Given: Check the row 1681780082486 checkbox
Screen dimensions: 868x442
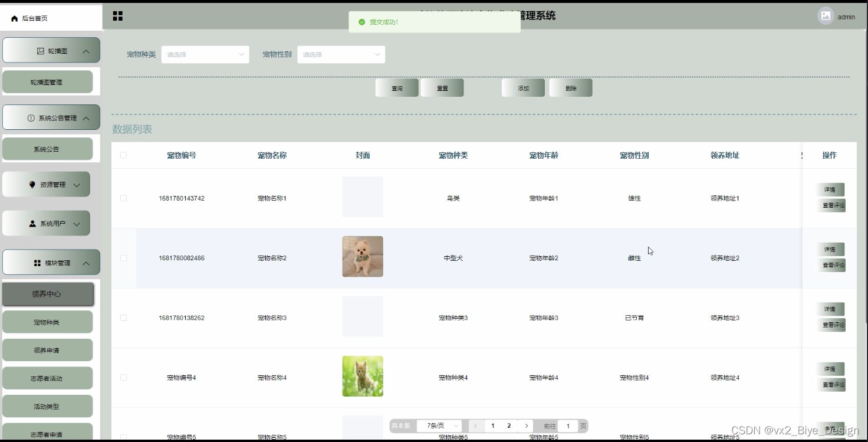Looking at the screenshot, I should pyautogui.click(x=123, y=258).
